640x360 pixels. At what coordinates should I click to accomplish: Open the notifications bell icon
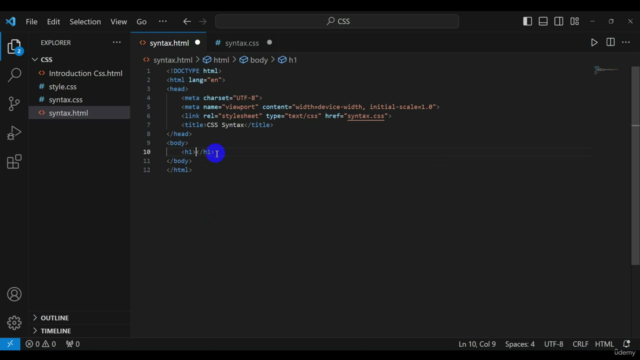tap(627, 344)
